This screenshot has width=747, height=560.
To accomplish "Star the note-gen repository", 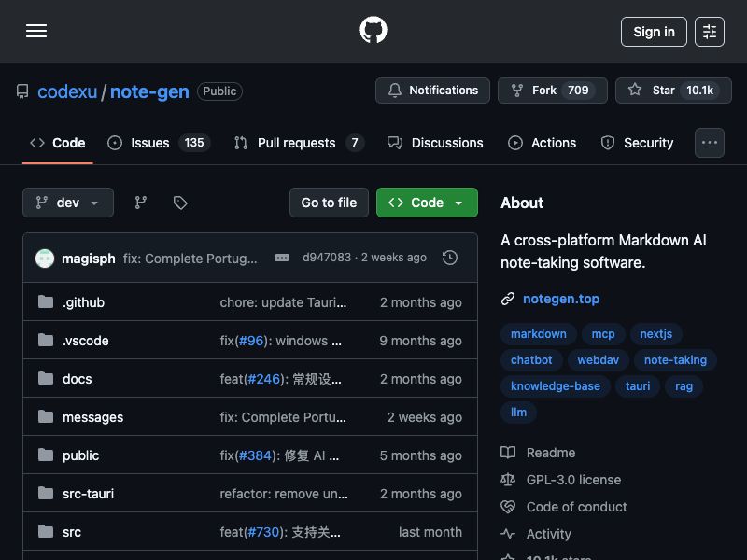I will [x=673, y=91].
